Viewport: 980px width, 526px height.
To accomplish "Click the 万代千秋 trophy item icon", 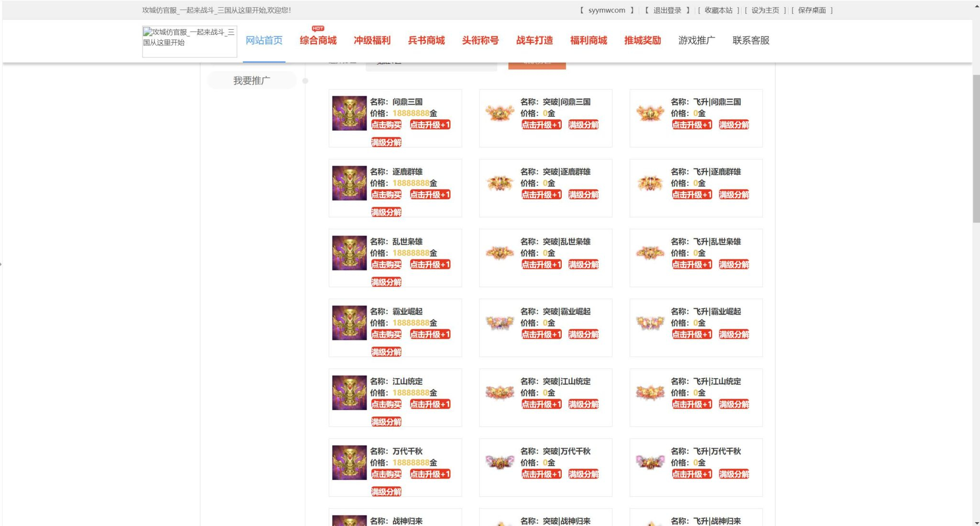I will click(x=349, y=463).
